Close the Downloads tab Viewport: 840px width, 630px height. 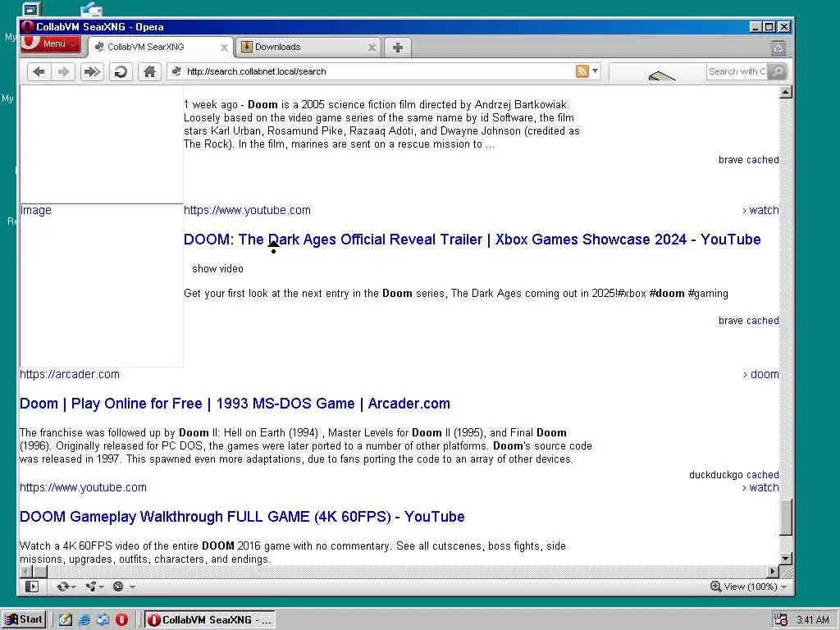point(372,48)
